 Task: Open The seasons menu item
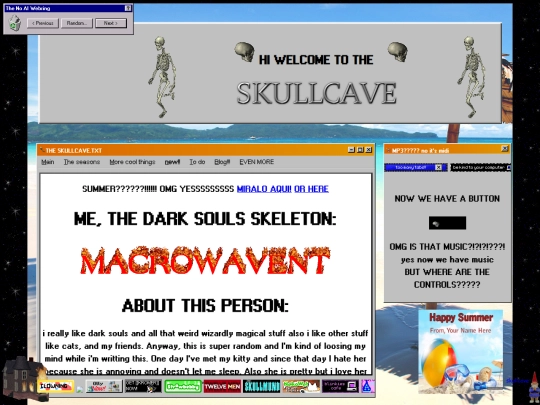click(82, 162)
